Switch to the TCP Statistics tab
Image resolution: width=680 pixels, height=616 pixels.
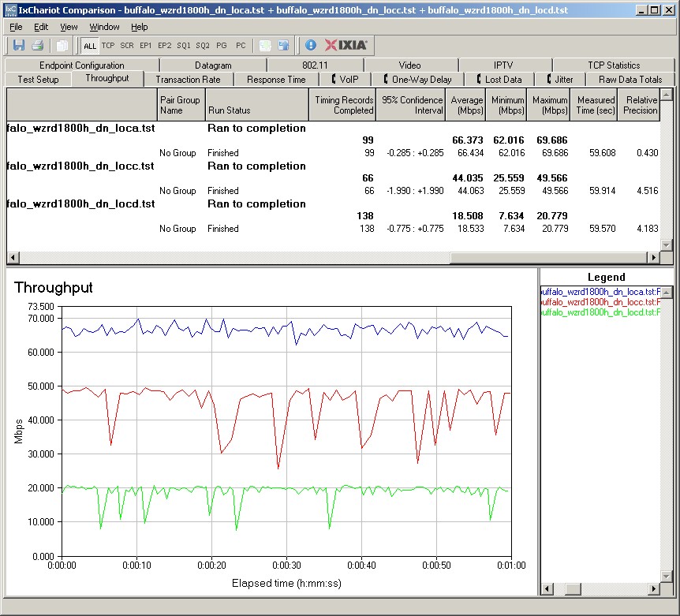[614, 65]
